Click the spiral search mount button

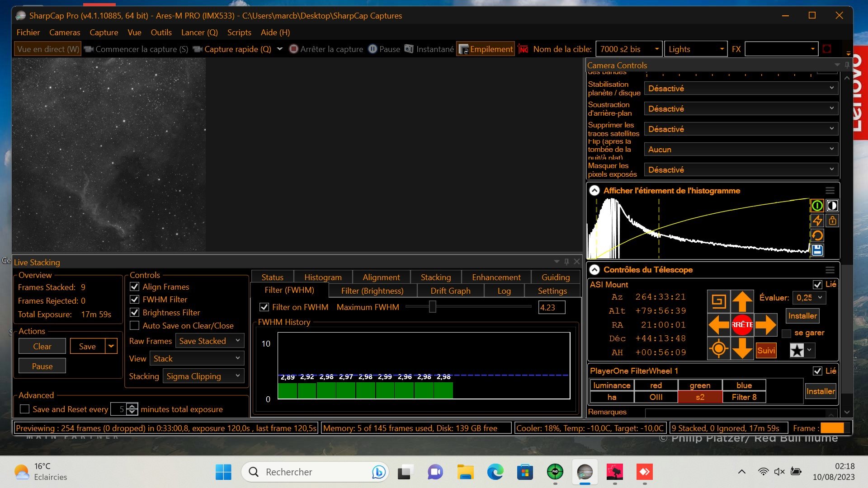pyautogui.click(x=718, y=301)
